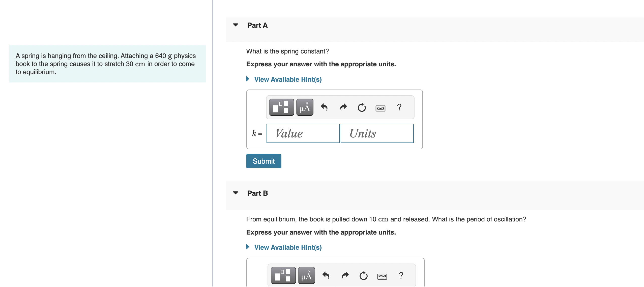Image resolution: width=644 pixels, height=287 pixels.
Task: Reset the Part B answer with circular arrow
Action: tap(363, 275)
